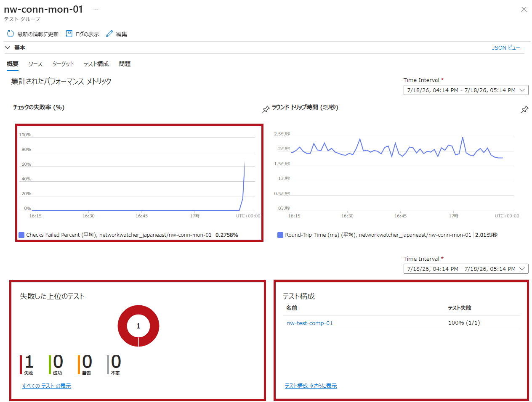Open the すべての テスト の表示 link
The width and height of the screenshot is (532, 402).
point(46,386)
